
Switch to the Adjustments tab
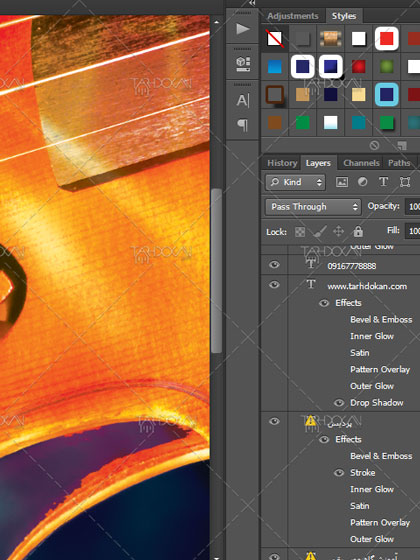coord(292,16)
